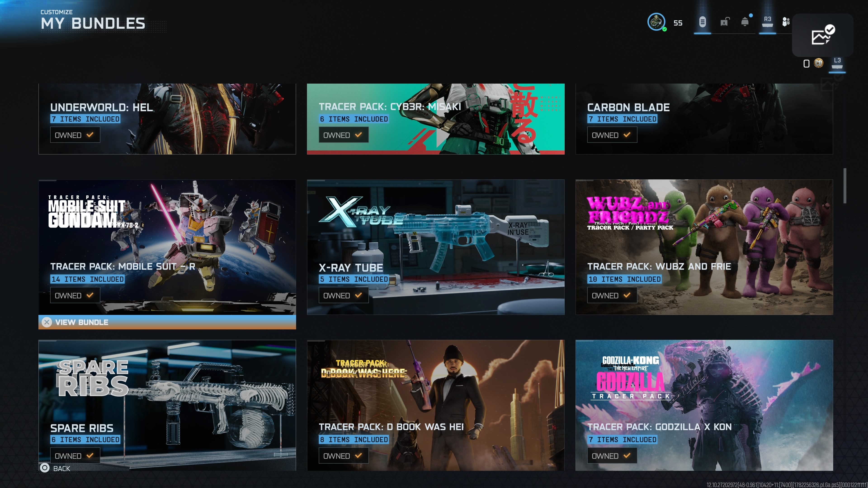Click Owned on D Book Was Here bundle
This screenshot has height=488, width=868.
coord(343,455)
